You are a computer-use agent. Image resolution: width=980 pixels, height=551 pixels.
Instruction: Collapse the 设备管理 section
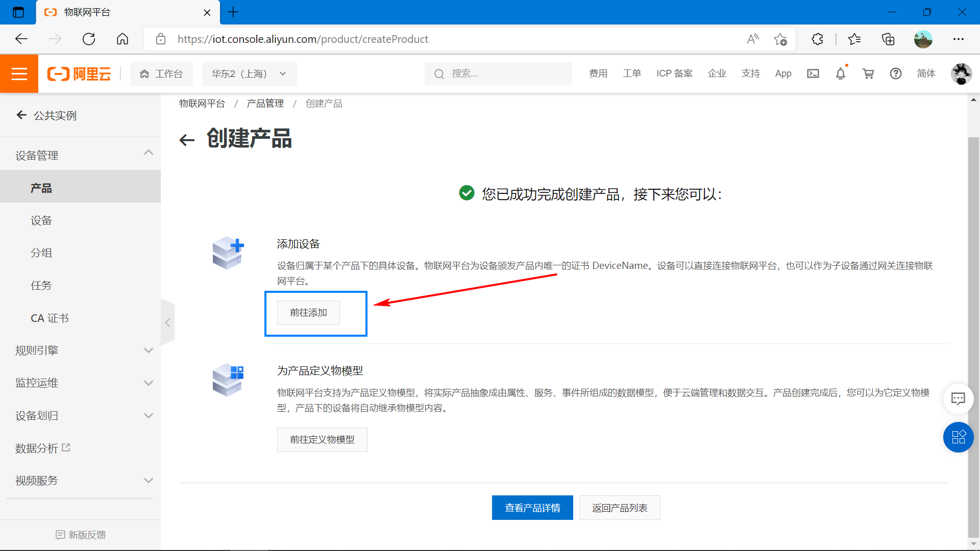click(x=149, y=153)
